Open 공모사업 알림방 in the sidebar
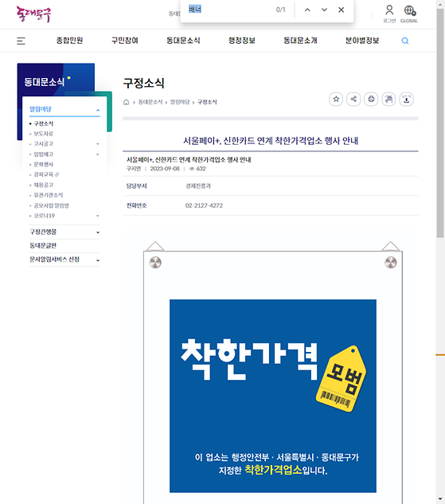 (52, 205)
